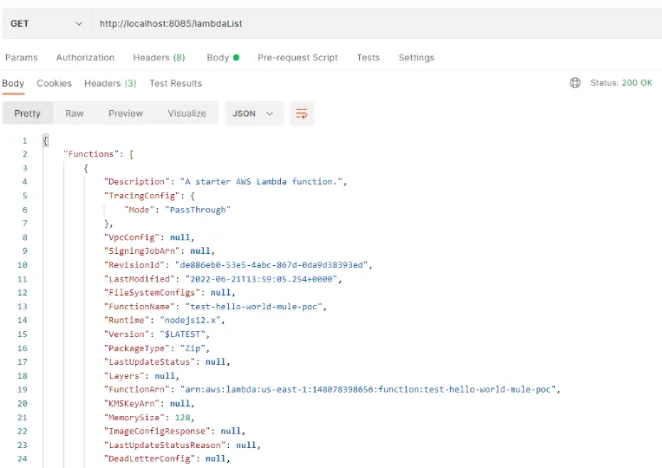Switch to Raw response view

click(x=74, y=113)
